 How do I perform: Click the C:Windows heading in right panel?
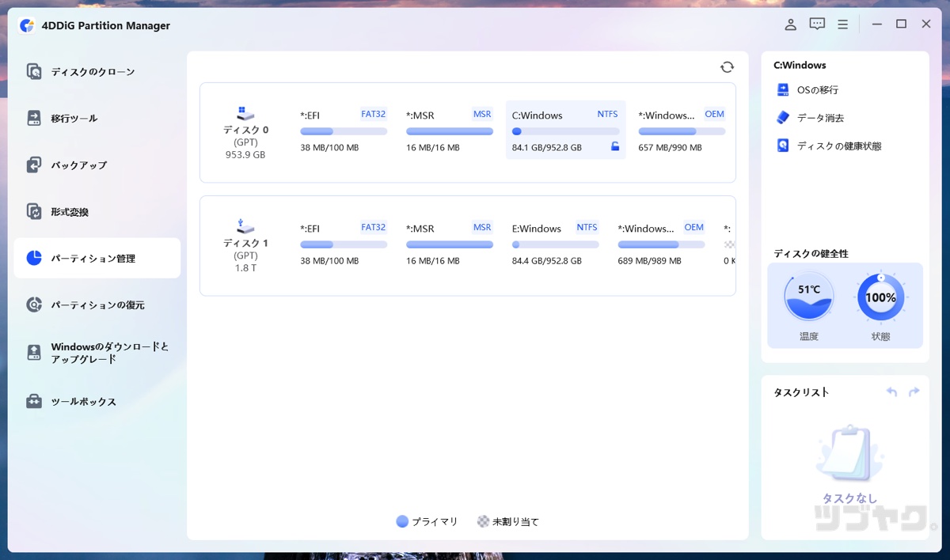[x=800, y=66]
